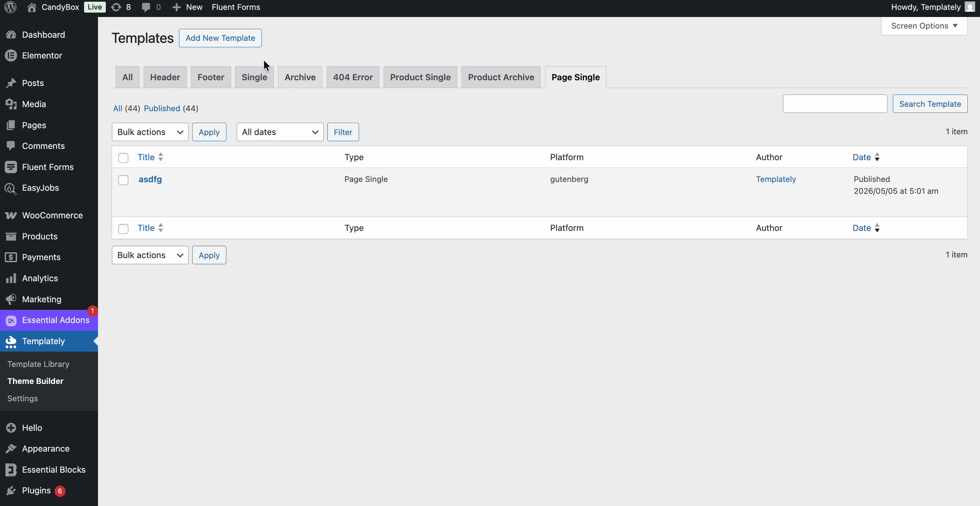Click the top Apply button

coord(209,132)
